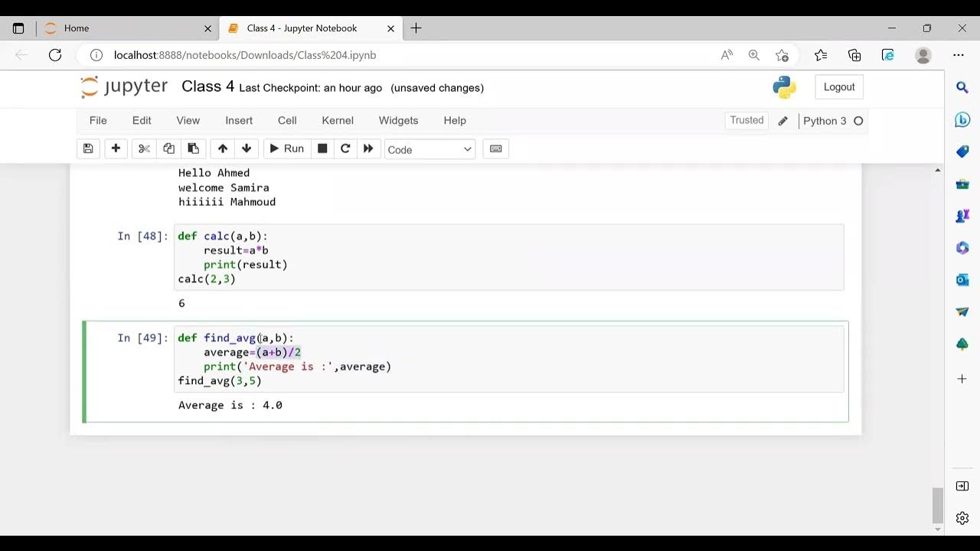Click the Python 3 kernel name

coord(825,121)
